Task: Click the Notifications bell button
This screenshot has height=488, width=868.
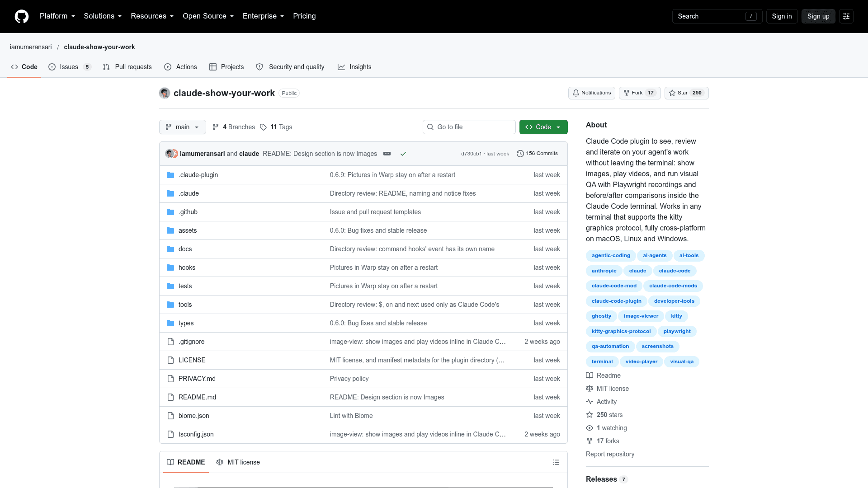Action: tap(592, 93)
